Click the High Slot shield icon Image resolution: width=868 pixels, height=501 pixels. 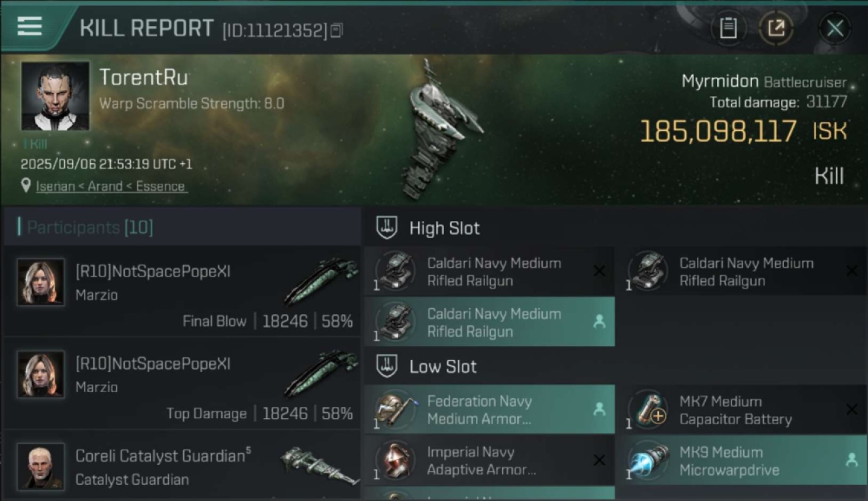[387, 228]
